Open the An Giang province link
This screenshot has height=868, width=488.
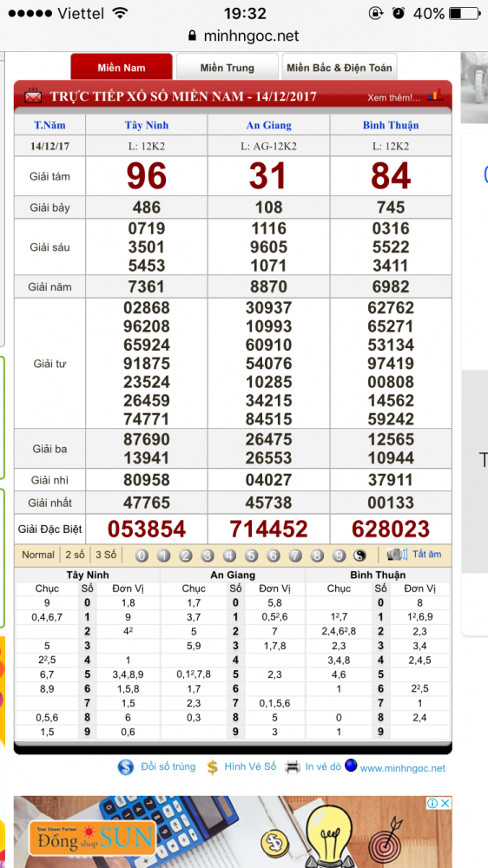click(268, 125)
